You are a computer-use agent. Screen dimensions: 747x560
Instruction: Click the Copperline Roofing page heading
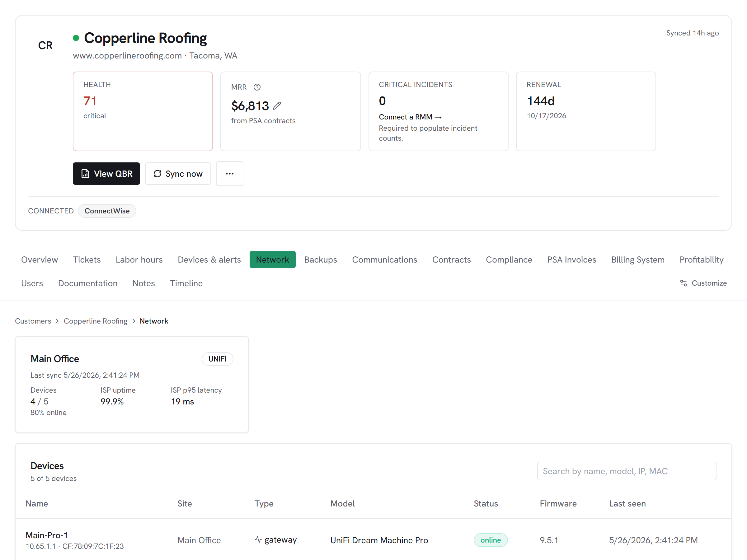coord(145,38)
